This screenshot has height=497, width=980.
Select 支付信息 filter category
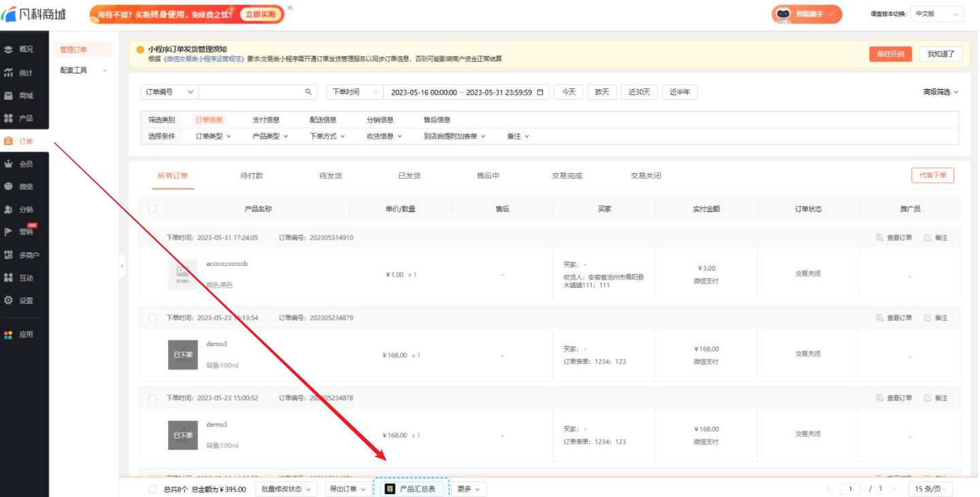click(266, 120)
